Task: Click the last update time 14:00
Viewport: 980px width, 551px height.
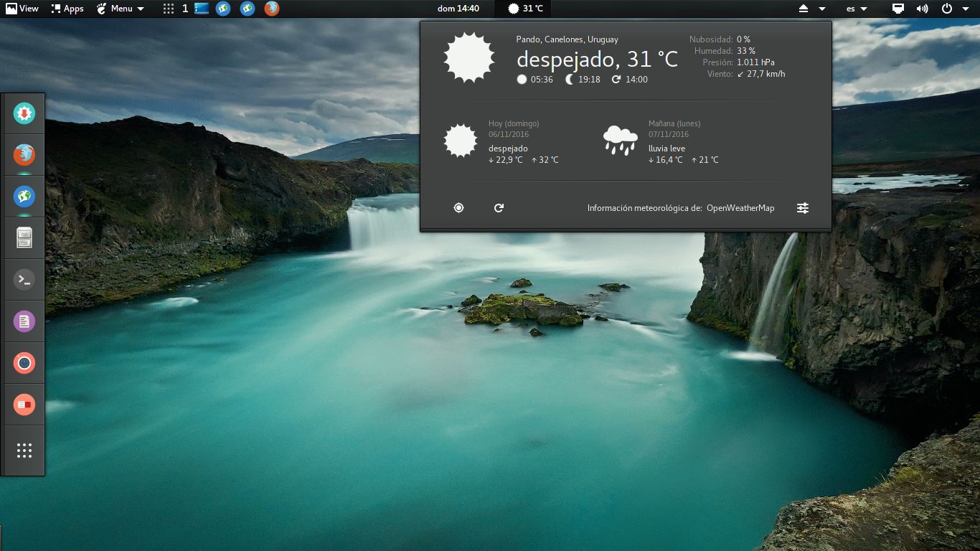Action: pos(636,80)
